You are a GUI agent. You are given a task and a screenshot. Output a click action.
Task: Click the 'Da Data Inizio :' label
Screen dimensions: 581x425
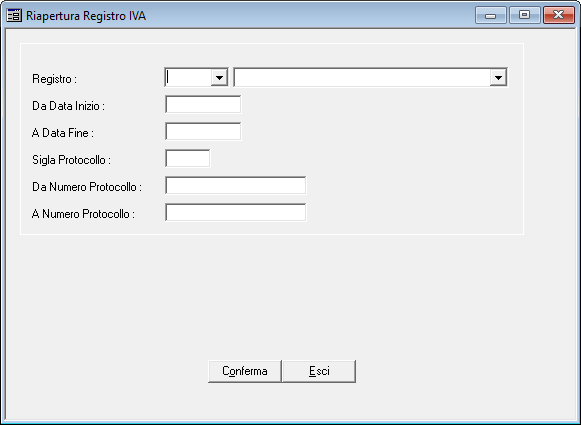[x=69, y=106]
